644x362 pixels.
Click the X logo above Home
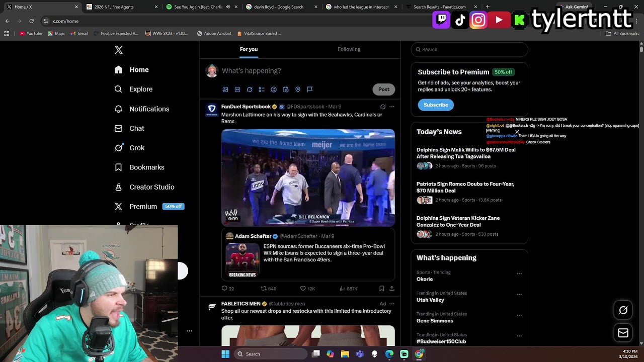pyautogui.click(x=119, y=50)
